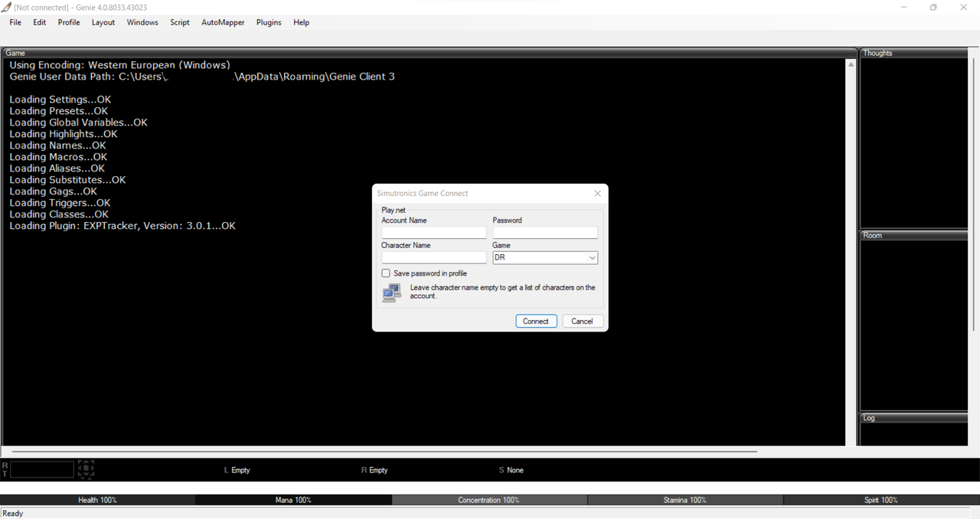Click the Mana 100% bar
The height and width of the screenshot is (519, 980).
(293, 500)
